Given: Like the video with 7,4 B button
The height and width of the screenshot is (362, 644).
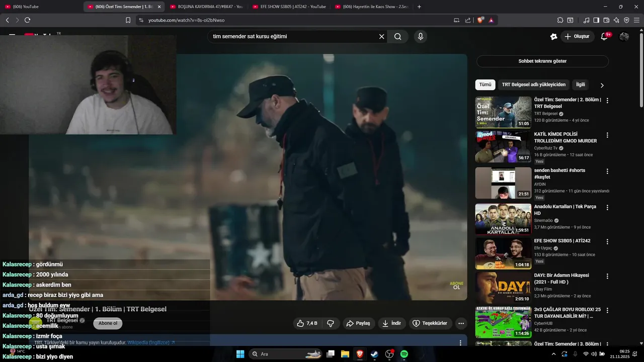Looking at the screenshot, I should coord(308,323).
